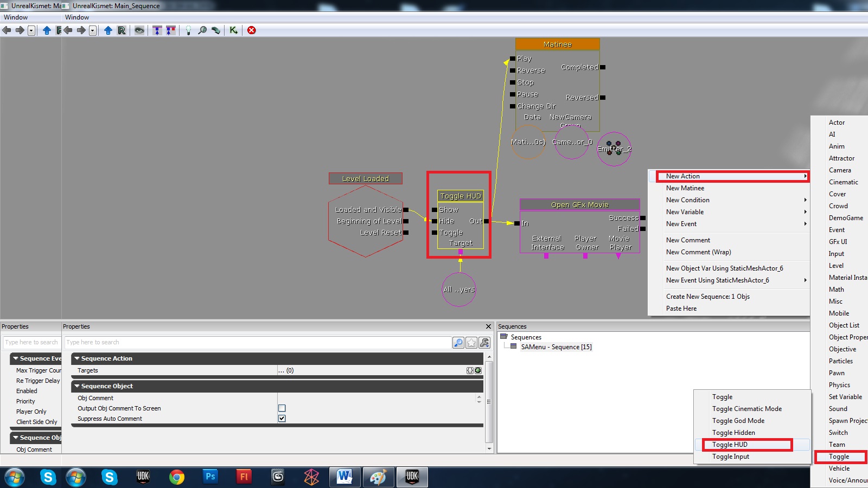The height and width of the screenshot is (488, 868).
Task: Select the Open GFx Movie node title
Action: pos(580,204)
